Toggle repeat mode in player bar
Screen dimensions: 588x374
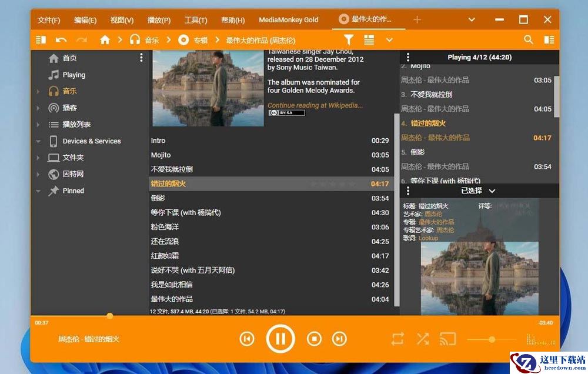click(x=398, y=339)
